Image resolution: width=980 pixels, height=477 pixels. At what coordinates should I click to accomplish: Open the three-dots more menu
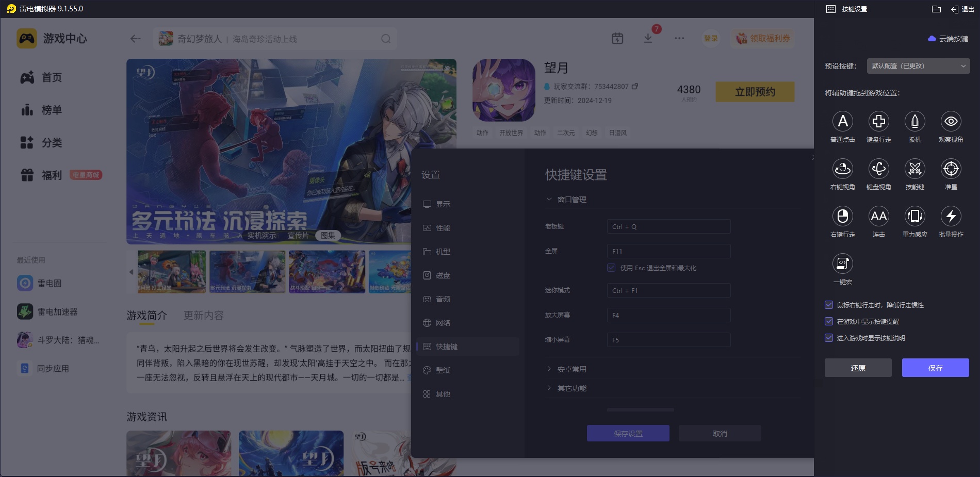(x=679, y=38)
